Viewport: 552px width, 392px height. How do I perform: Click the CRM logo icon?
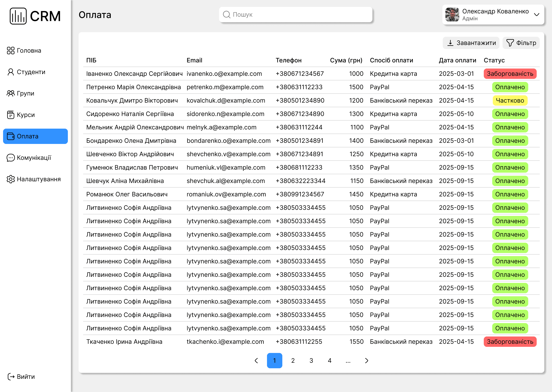click(x=18, y=16)
